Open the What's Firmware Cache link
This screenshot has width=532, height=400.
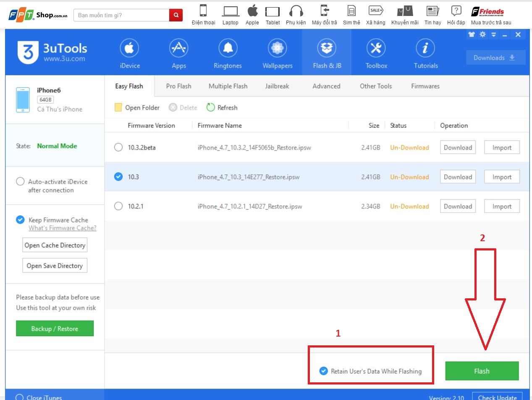pyautogui.click(x=62, y=228)
